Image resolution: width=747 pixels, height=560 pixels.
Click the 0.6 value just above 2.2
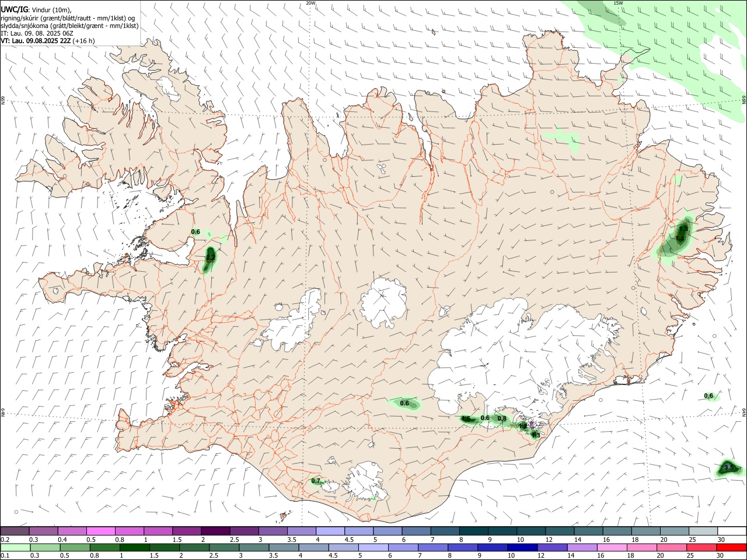coord(196,232)
